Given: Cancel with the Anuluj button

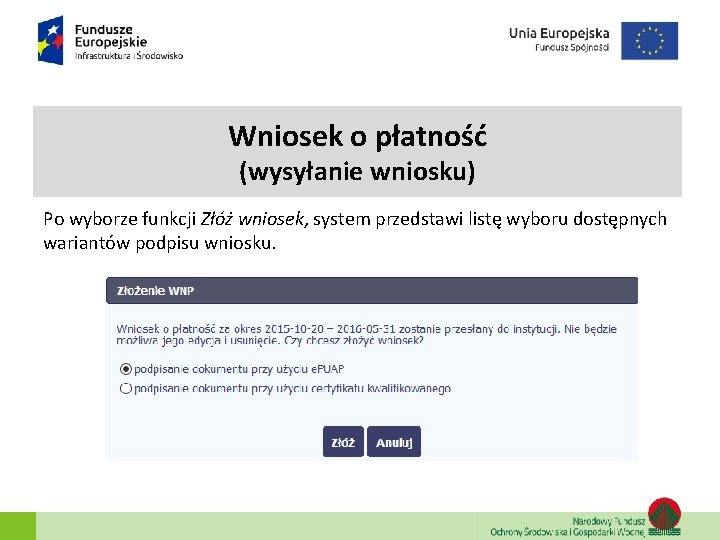Looking at the screenshot, I should point(394,442).
